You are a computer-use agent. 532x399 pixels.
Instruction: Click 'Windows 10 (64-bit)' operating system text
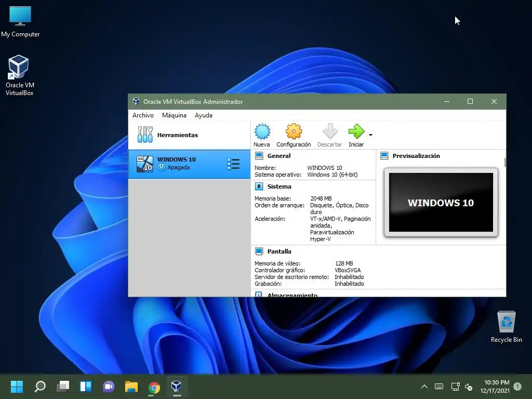click(332, 175)
